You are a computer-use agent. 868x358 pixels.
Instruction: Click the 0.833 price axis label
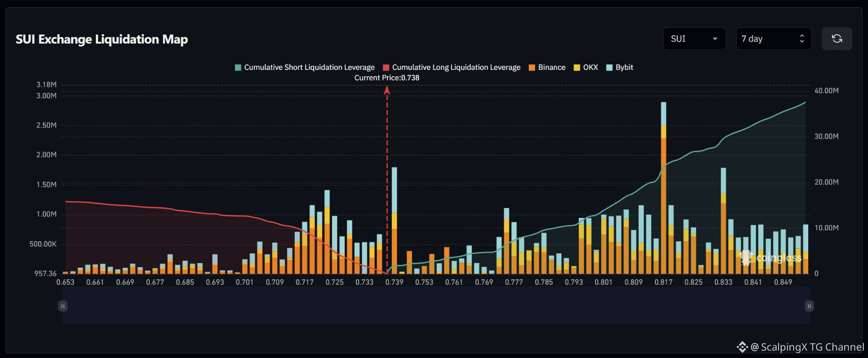[723, 282]
